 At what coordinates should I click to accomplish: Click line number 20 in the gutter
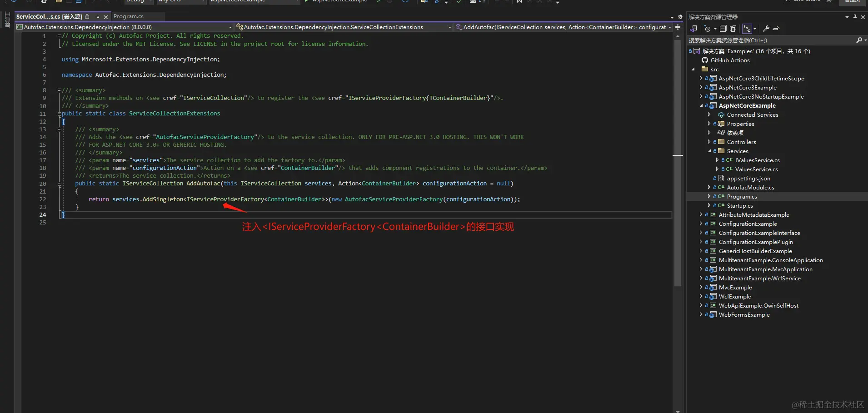(43, 184)
